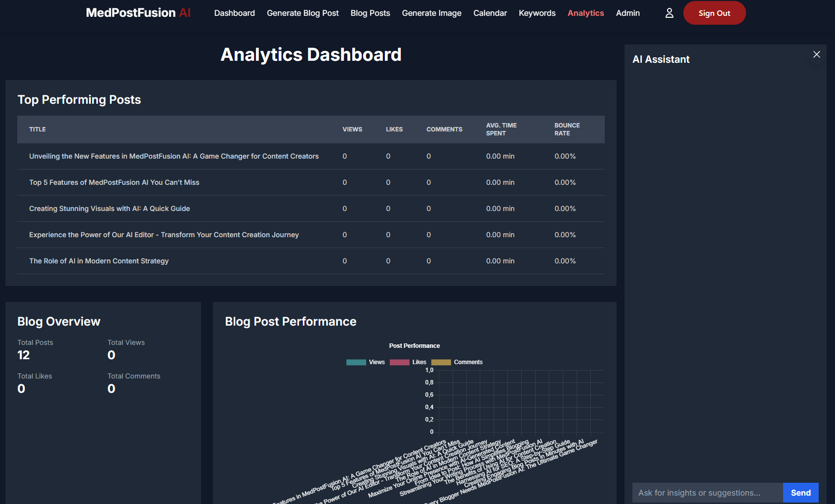Click the VIEWS column header
835x504 pixels.
[x=352, y=129]
